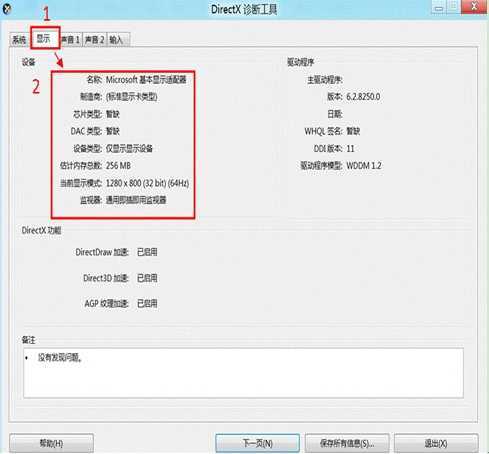The image size is (489, 454).
Task: Click the 没有发现问题 note line
Action: point(60,358)
